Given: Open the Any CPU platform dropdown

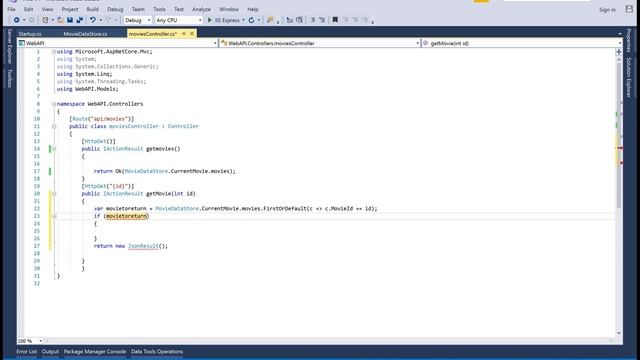Looking at the screenshot, I should click(179, 20).
